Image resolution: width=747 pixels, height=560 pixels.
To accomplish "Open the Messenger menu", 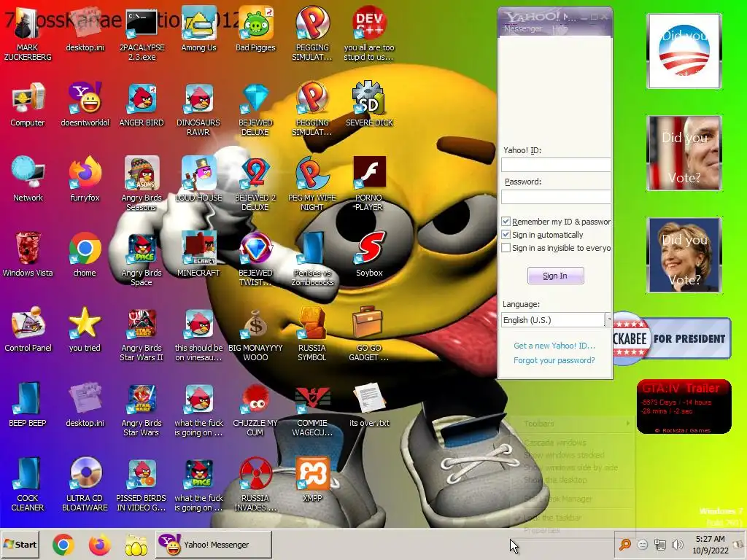I will pos(522,28).
